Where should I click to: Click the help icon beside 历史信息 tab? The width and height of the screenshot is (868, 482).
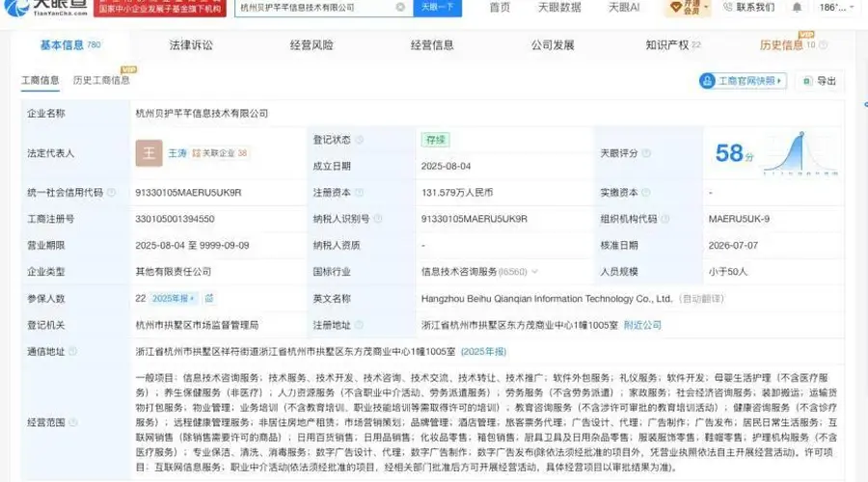pyautogui.click(x=824, y=44)
